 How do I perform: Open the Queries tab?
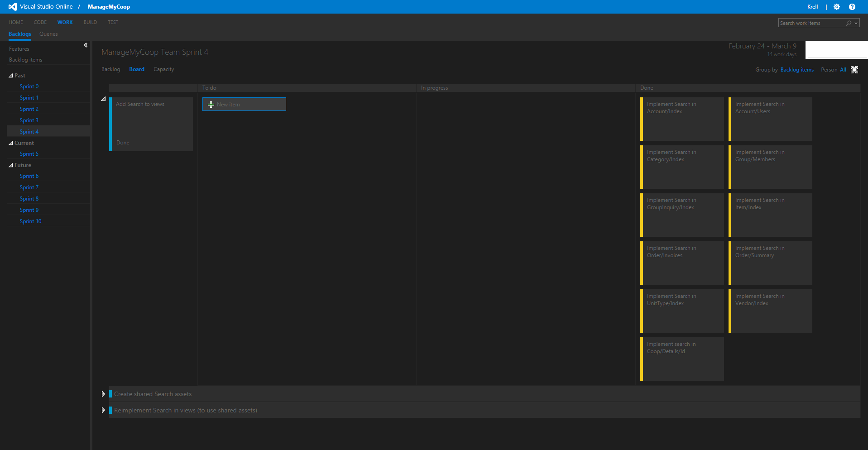(x=48, y=34)
